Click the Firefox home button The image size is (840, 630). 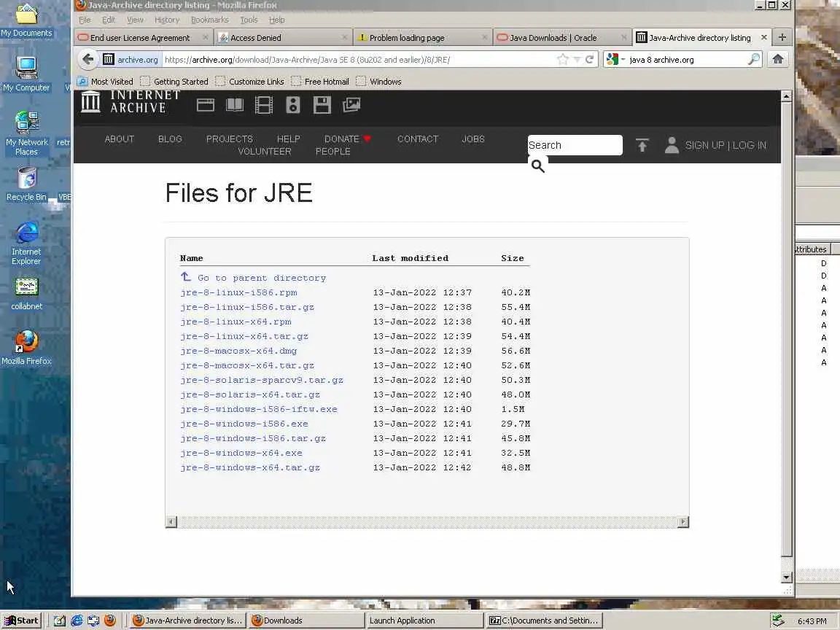(x=778, y=60)
